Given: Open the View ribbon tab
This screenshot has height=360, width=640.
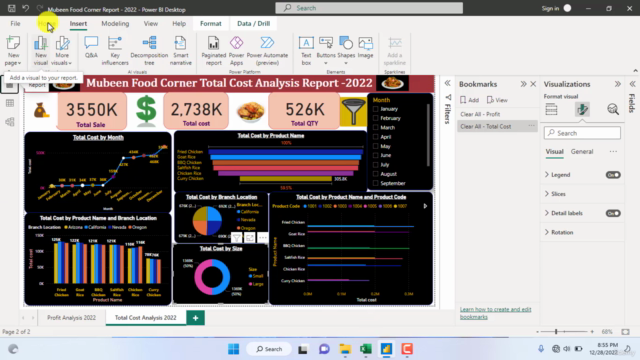Looking at the screenshot, I should point(151,24).
